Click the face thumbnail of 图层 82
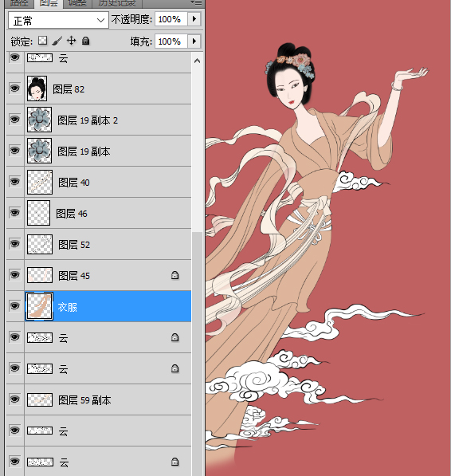This screenshot has width=451, height=476. coord(37,89)
